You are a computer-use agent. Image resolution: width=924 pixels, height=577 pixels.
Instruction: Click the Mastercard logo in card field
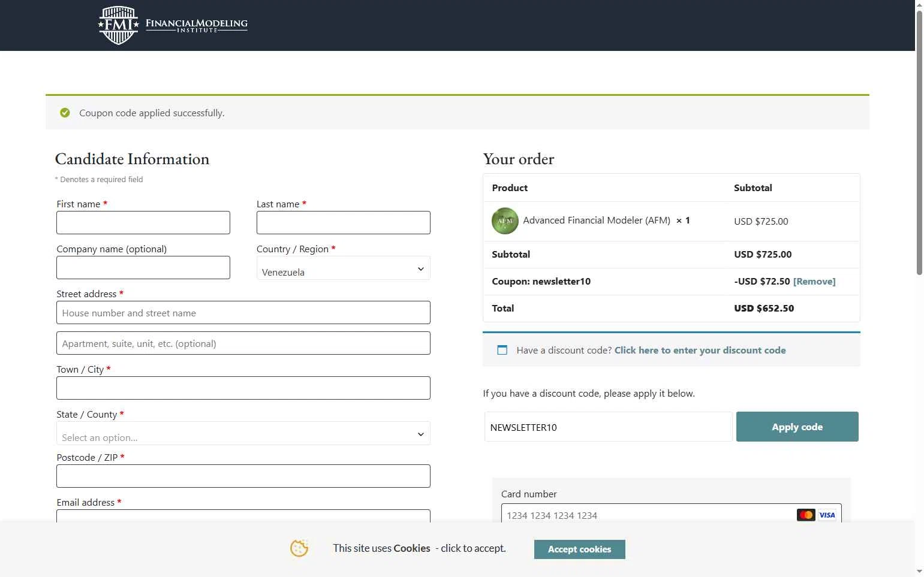pos(806,515)
